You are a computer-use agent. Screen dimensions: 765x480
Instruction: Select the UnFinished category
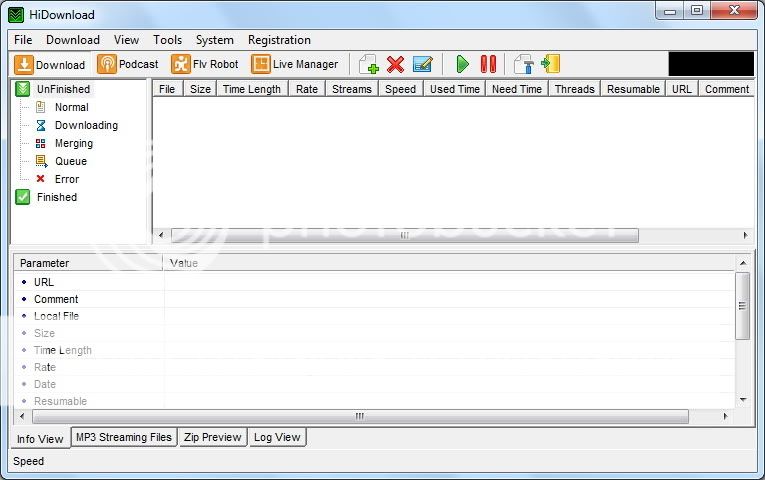[x=63, y=89]
